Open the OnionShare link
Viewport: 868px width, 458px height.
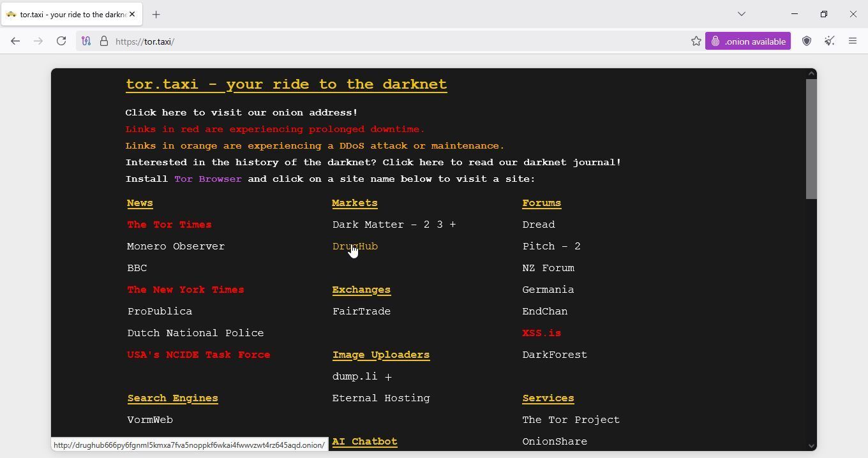pos(555,441)
